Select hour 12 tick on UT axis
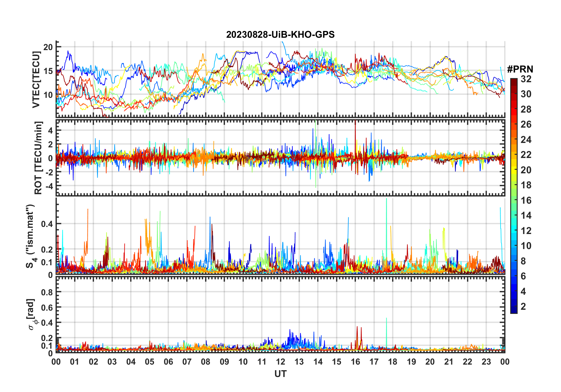Viewport: 561px width, 392px height. click(x=280, y=362)
